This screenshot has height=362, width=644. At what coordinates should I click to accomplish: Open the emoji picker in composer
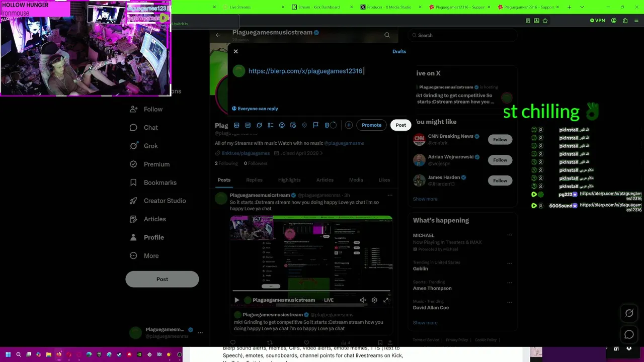click(282, 125)
